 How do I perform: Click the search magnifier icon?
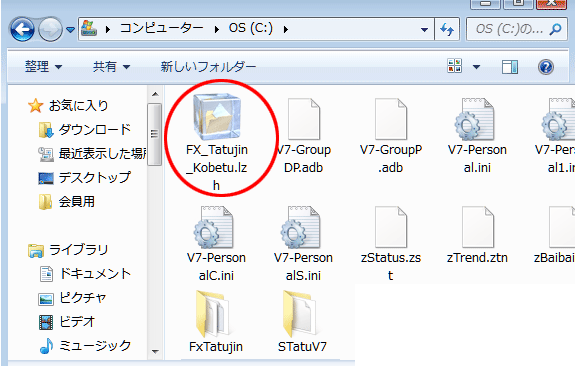point(555,29)
